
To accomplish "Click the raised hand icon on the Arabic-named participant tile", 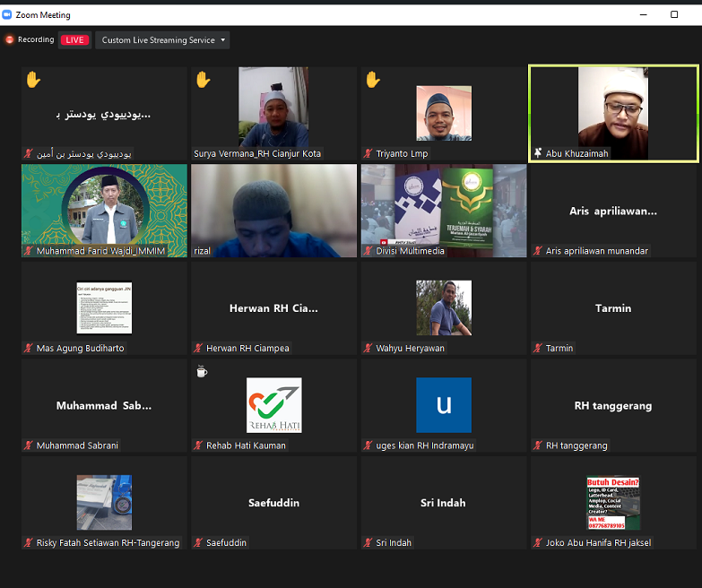I will click(33, 80).
